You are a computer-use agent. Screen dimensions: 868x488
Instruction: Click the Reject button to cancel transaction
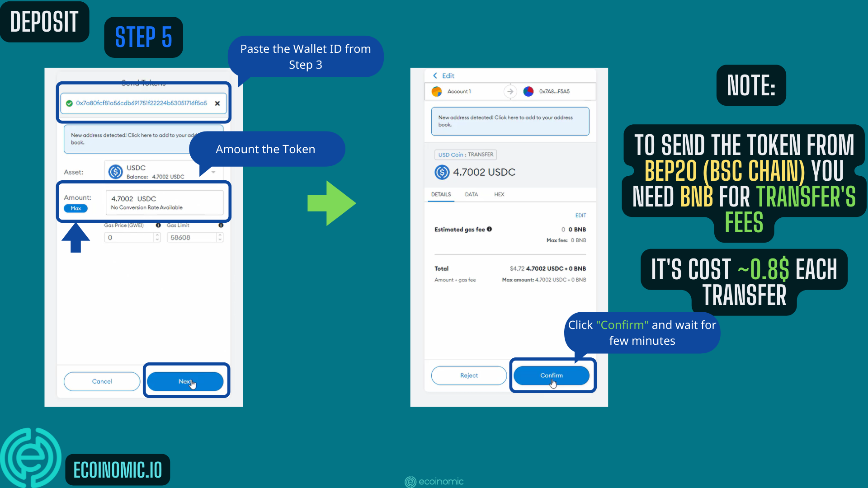click(467, 375)
